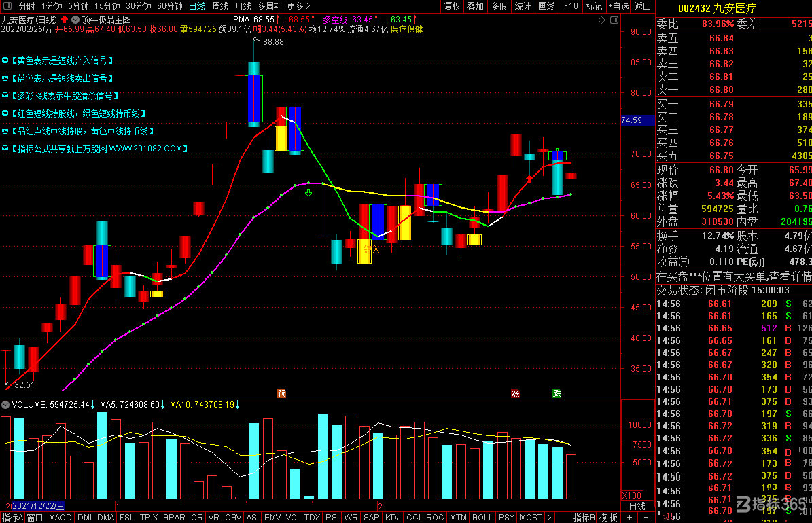
Task: Open the VOLUME indicator dropdown arrow
Action: click(x=5, y=405)
